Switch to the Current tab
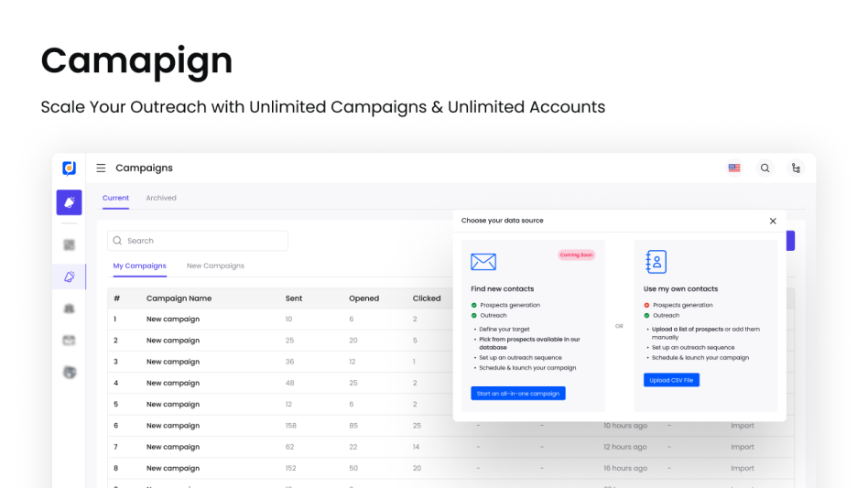The width and height of the screenshot is (868, 488). click(x=115, y=198)
